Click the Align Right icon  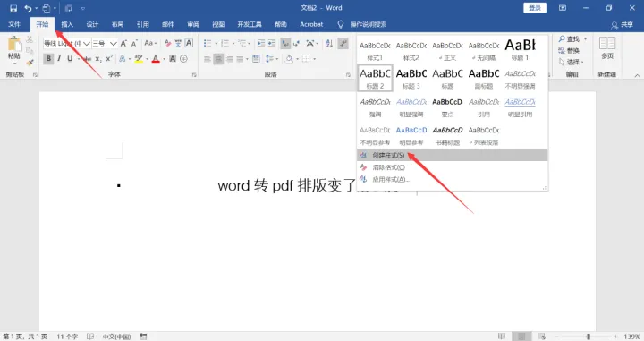(229, 59)
